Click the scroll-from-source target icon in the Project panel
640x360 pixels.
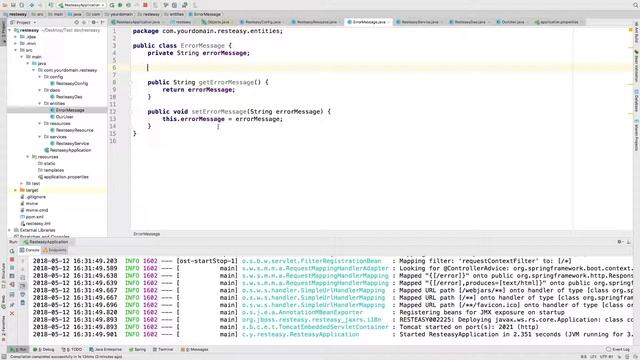[76, 22]
